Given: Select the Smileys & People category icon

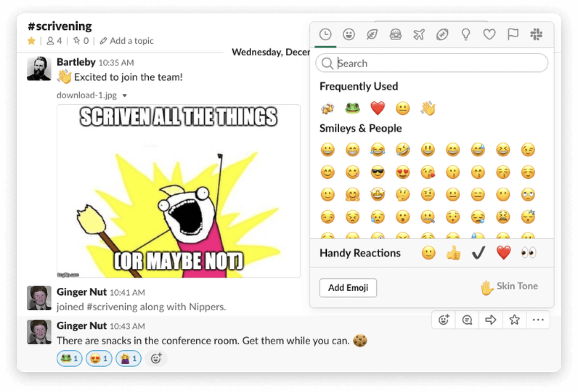Looking at the screenshot, I should point(349,34).
